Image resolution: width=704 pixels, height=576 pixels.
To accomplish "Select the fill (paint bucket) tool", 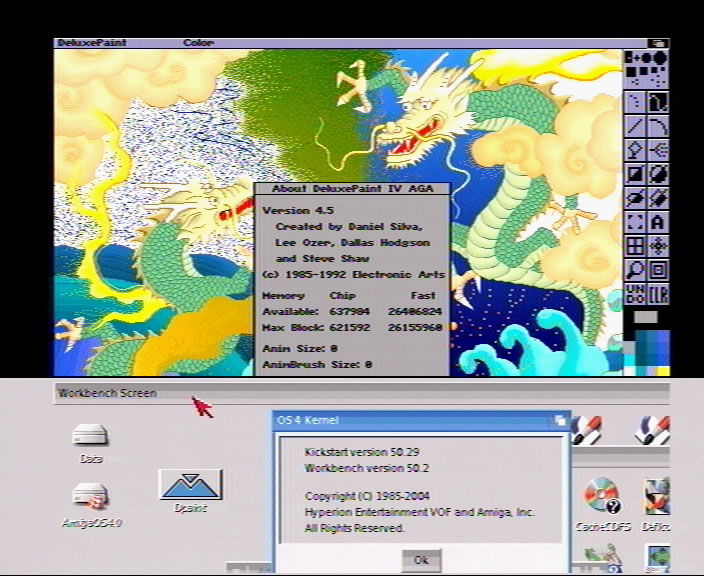I will click(635, 149).
